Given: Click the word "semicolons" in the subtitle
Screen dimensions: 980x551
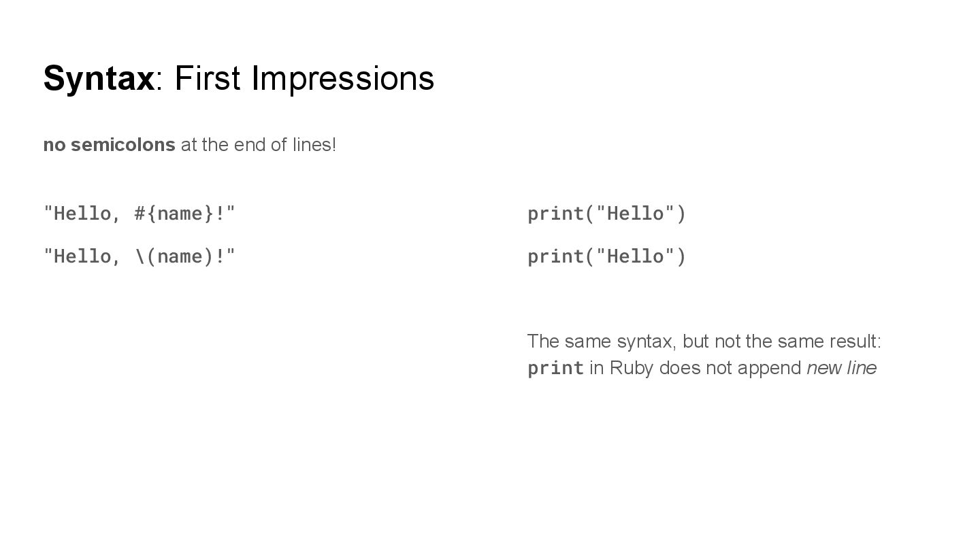Looking at the screenshot, I should pyautogui.click(x=123, y=145).
